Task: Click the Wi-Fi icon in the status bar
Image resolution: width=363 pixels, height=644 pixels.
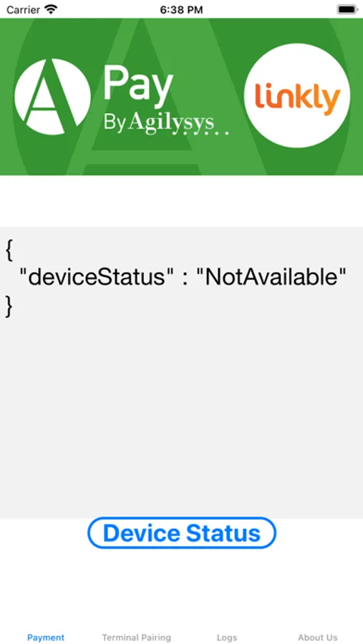Action: 51,9
